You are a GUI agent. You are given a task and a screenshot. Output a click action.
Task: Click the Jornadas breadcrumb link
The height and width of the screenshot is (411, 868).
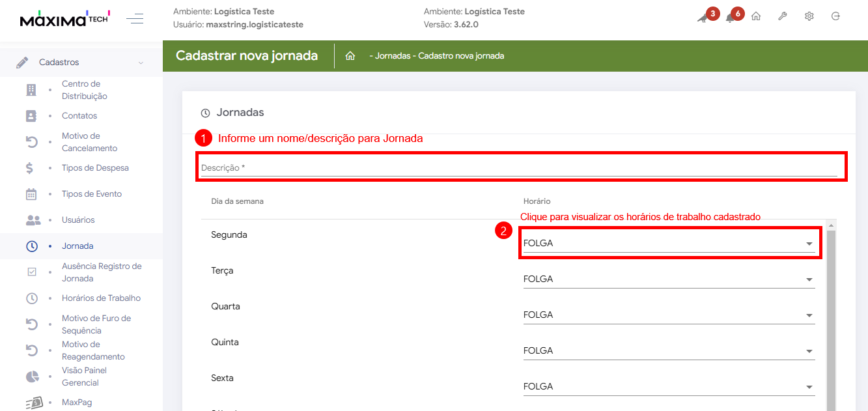coord(393,56)
